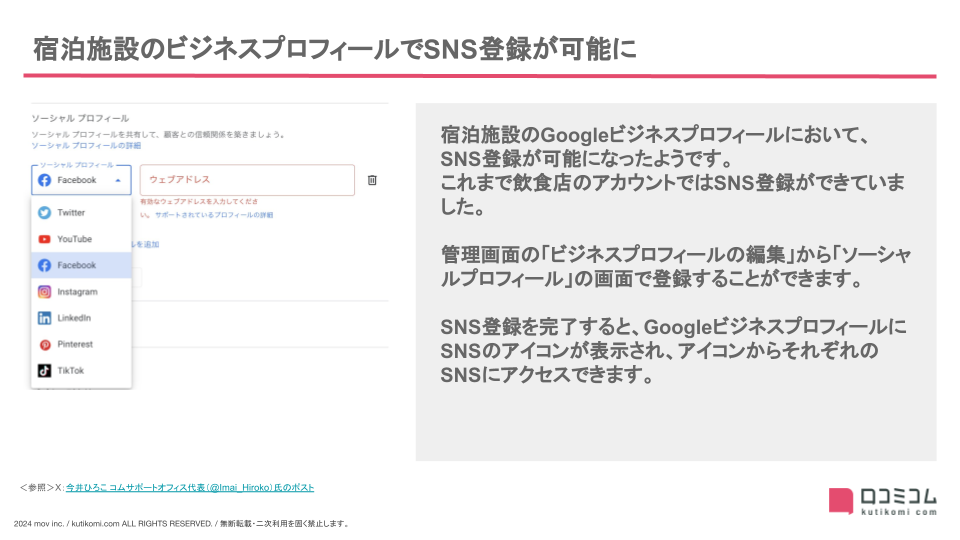The height and width of the screenshot is (540, 960).
Task: Select the Instagram list entry
Action: pyautogui.click(x=77, y=292)
